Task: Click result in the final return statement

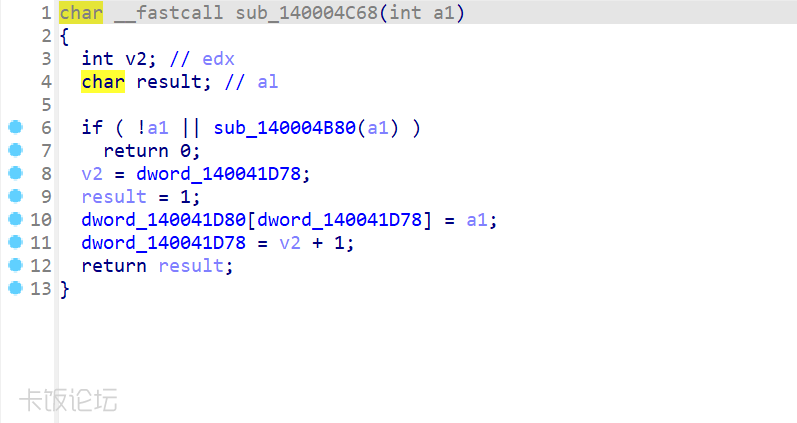Action: [191, 266]
